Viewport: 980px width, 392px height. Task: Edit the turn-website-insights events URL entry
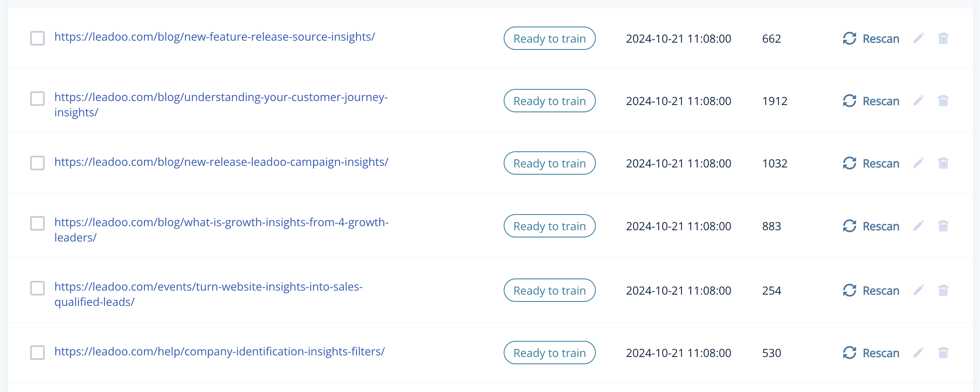918,290
